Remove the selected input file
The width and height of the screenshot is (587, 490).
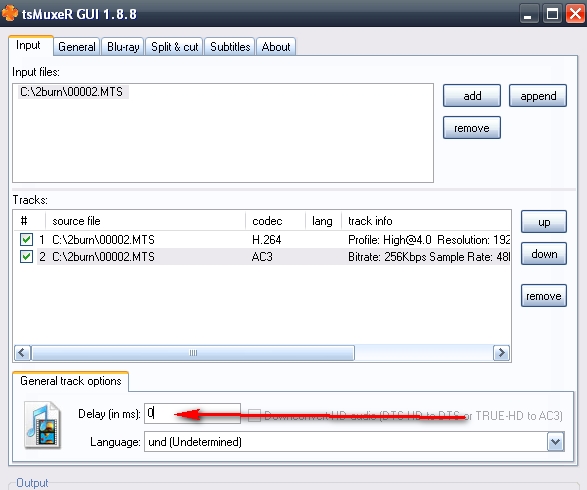click(472, 128)
